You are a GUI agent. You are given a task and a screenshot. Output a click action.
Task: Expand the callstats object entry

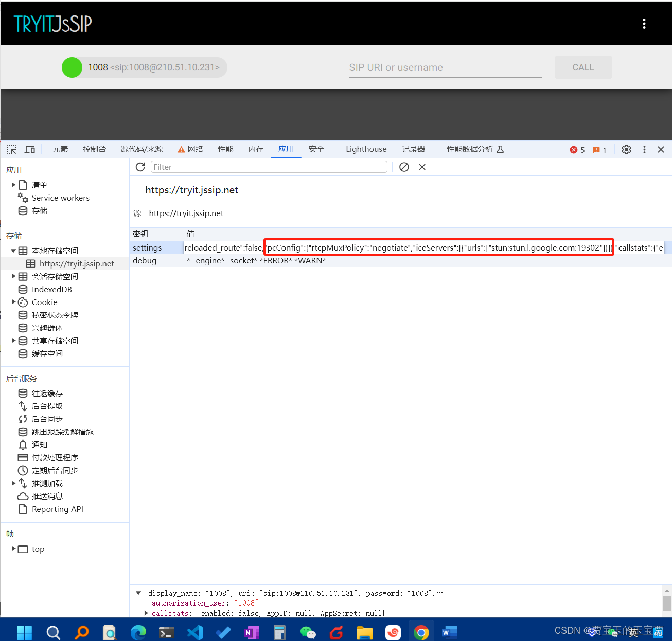(x=146, y=613)
